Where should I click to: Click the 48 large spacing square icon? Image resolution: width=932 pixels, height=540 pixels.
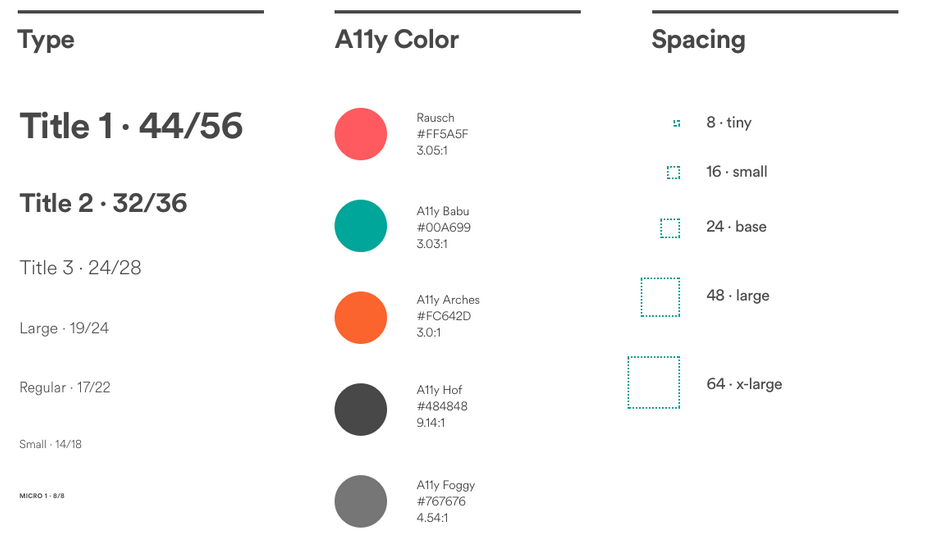660,297
